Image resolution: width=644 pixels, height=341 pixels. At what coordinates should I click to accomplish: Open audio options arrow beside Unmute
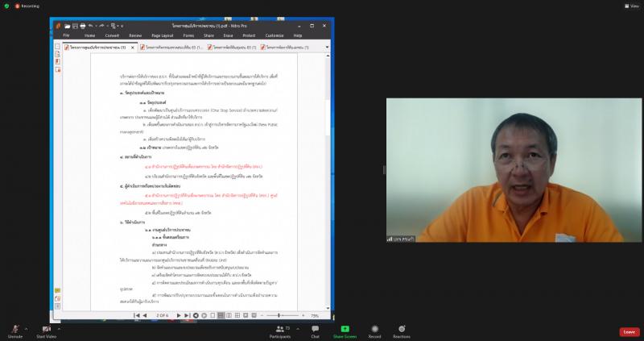(27, 329)
